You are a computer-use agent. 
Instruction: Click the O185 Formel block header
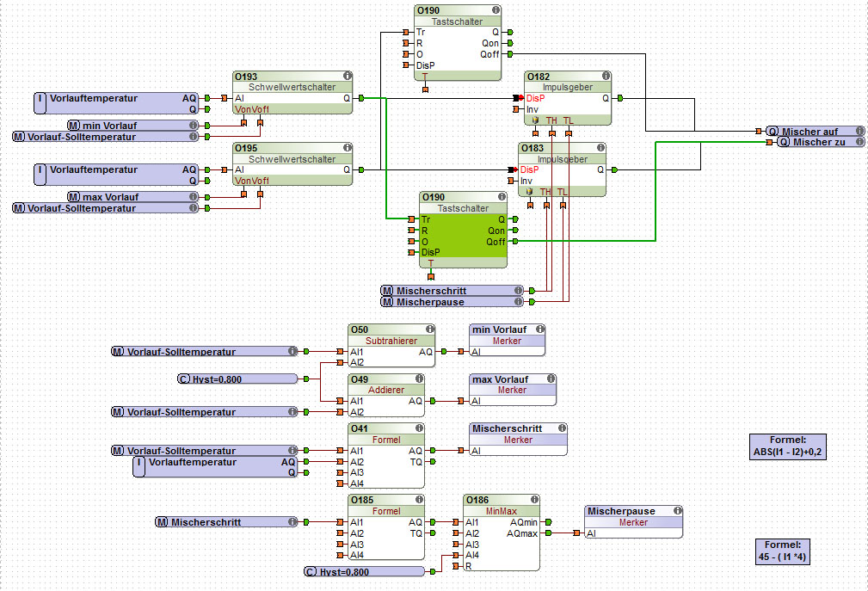click(386, 500)
